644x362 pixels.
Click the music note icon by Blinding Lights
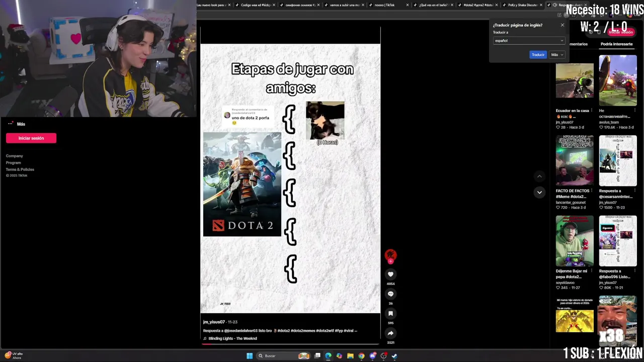(205, 338)
